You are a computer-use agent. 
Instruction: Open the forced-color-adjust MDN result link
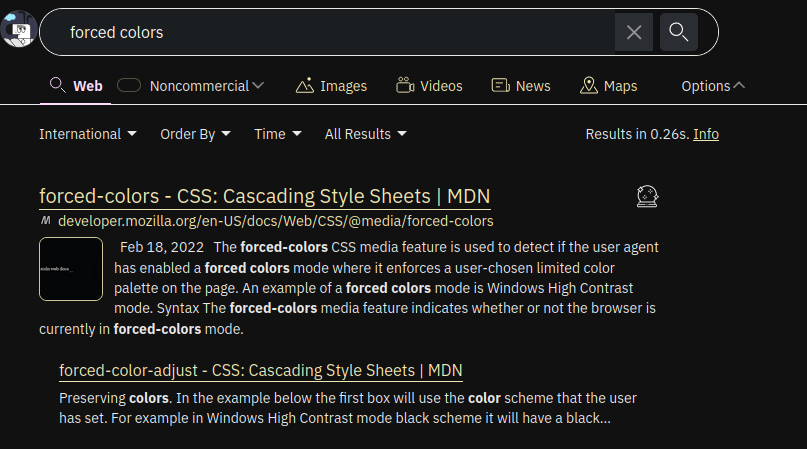click(261, 371)
